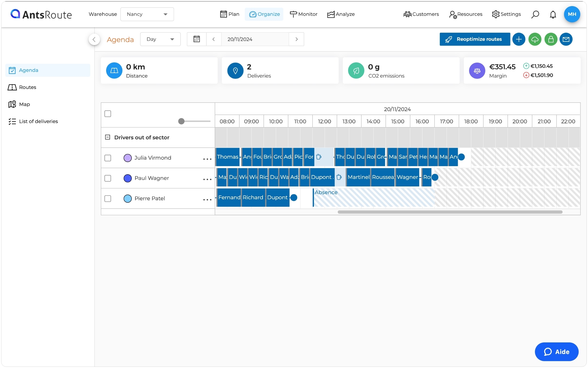The width and height of the screenshot is (588, 368).
Task: Open the Day view dropdown
Action: point(160,39)
